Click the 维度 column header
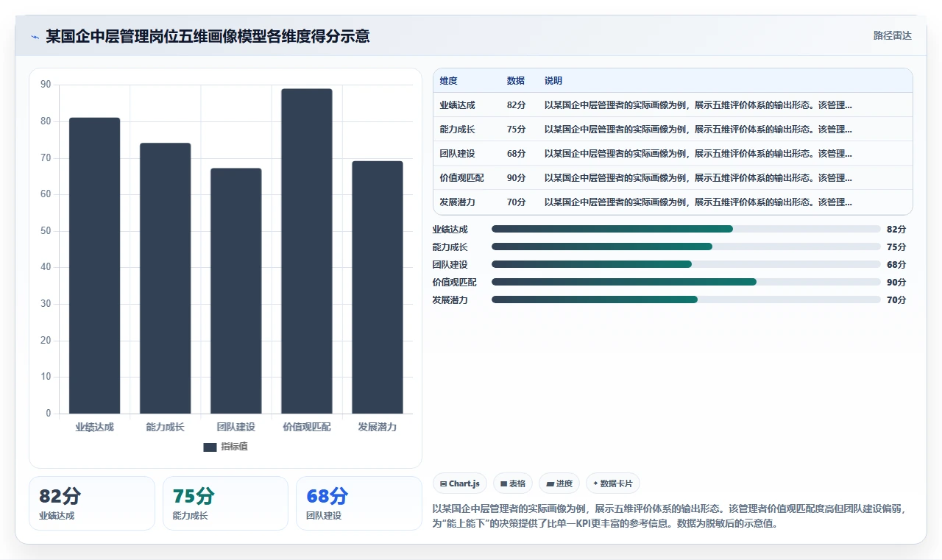The image size is (942, 560). pos(448,81)
